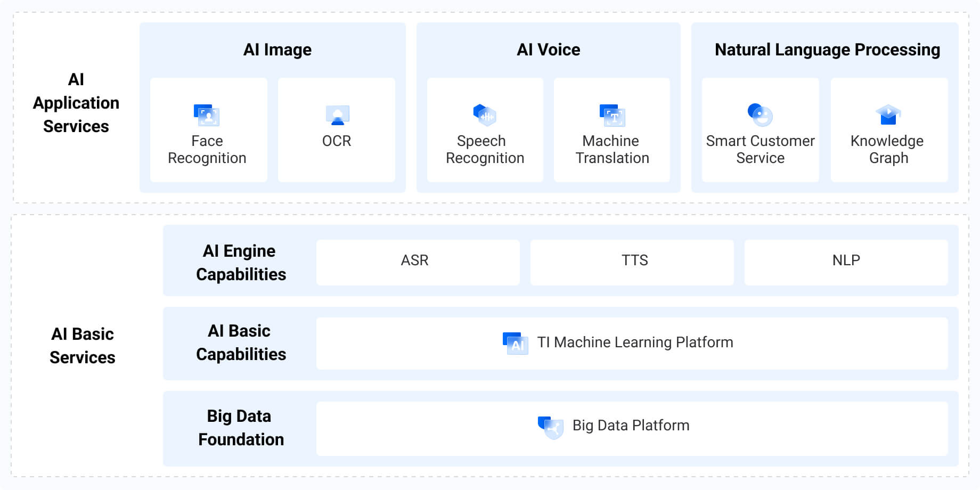Click the Face Recognition icon

(207, 115)
